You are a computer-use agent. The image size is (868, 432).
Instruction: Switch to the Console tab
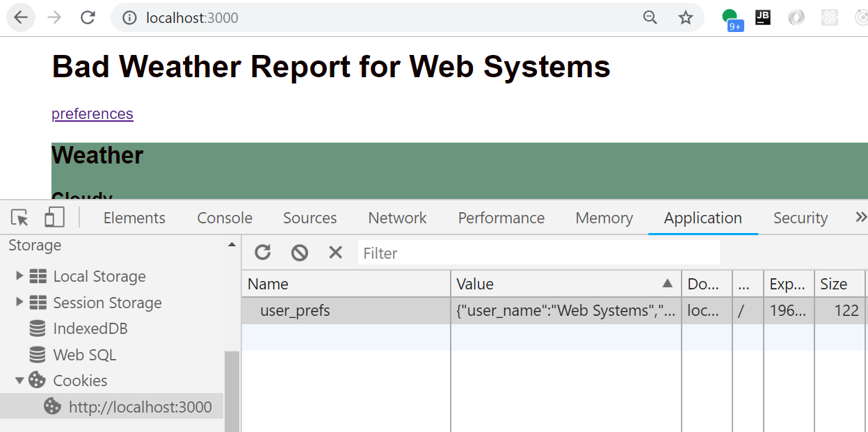pos(225,218)
